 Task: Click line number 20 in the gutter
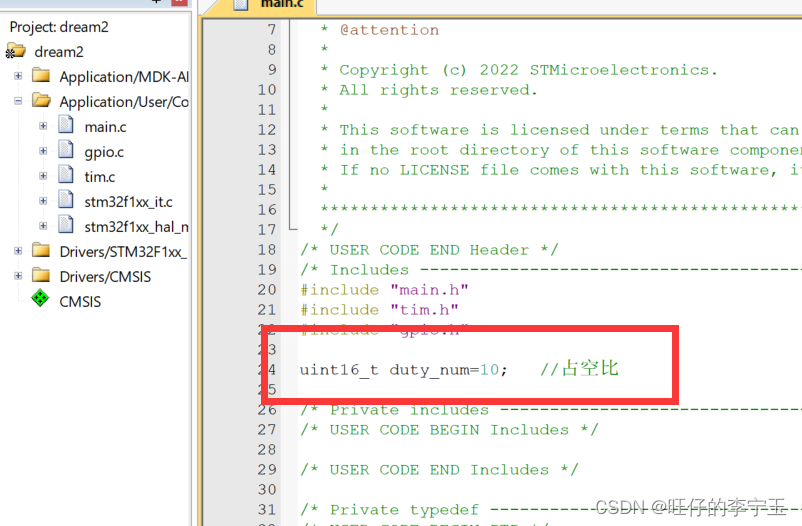[x=266, y=290]
